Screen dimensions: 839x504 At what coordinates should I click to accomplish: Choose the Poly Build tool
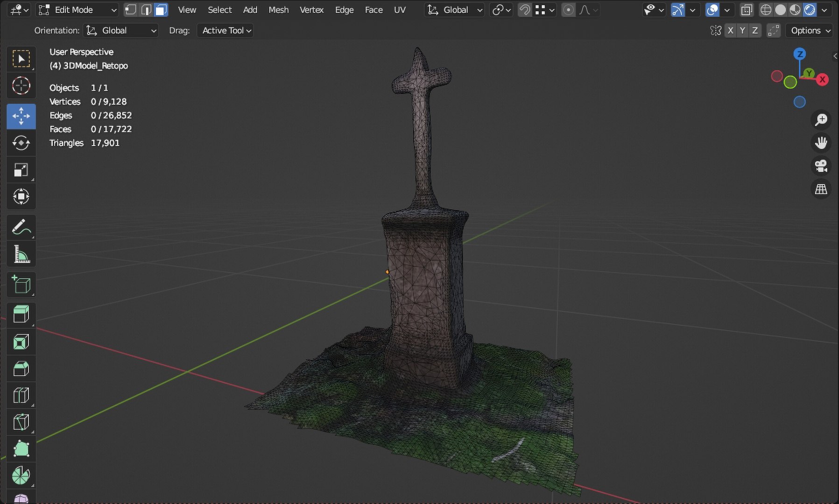(21, 449)
